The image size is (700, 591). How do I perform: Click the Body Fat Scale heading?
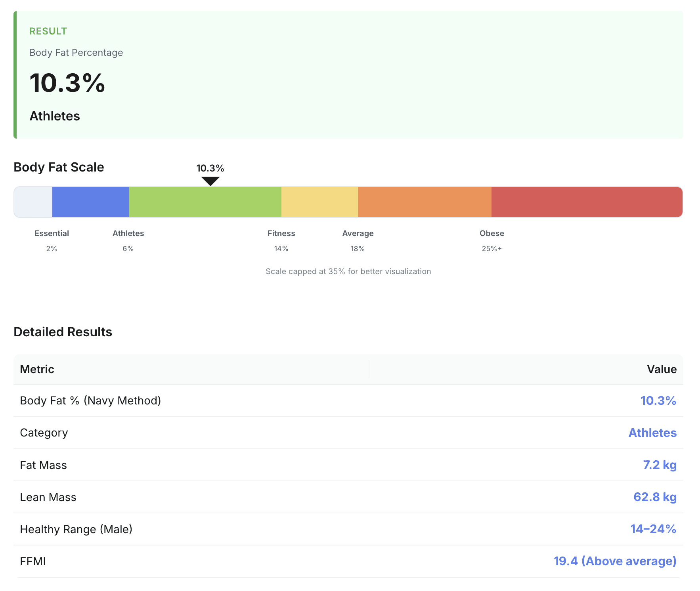(58, 167)
